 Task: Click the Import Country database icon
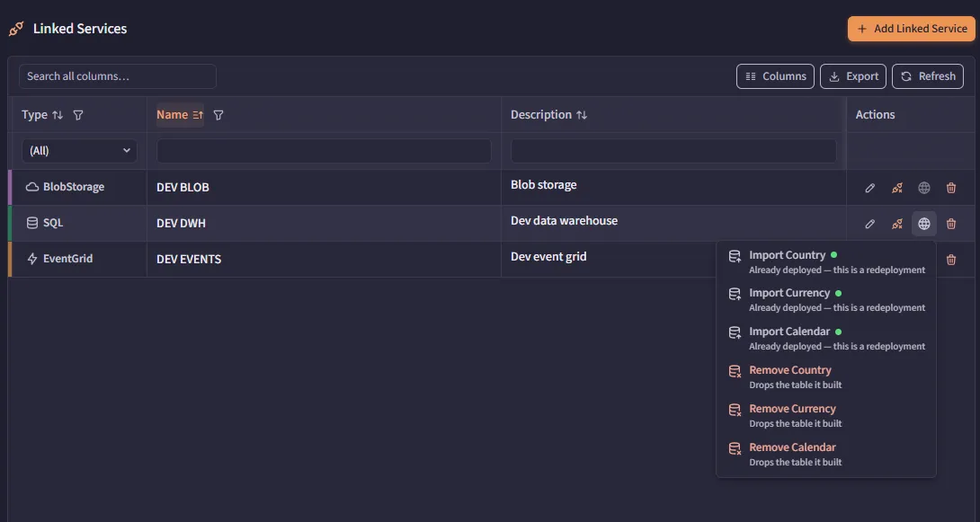click(x=735, y=256)
